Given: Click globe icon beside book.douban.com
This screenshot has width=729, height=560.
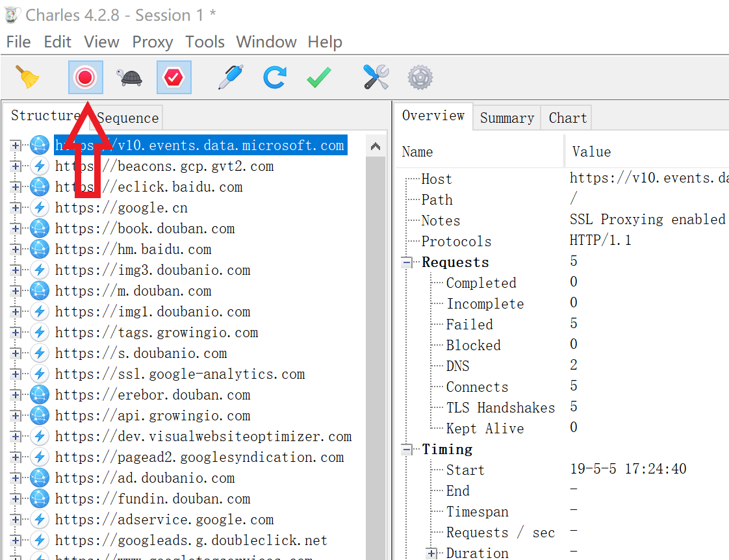Looking at the screenshot, I should pos(40,229).
